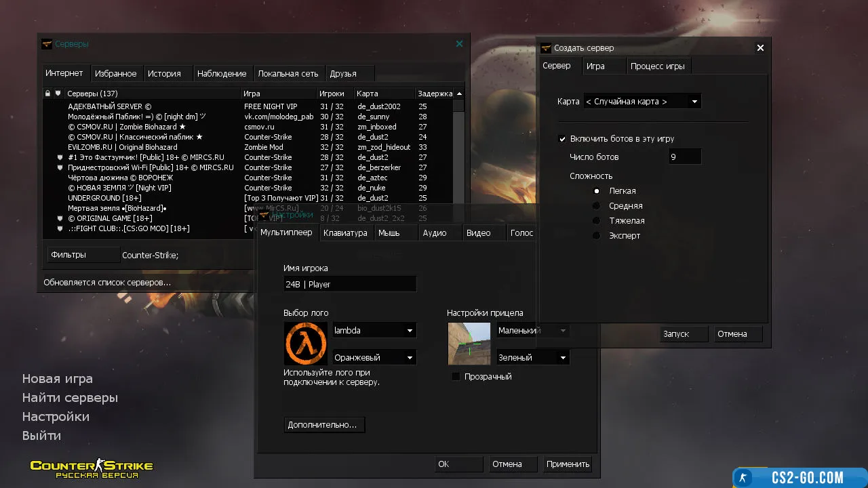The height and width of the screenshot is (488, 868).
Task: Click shield icon beside ORIGINAL GAME server
Action: coord(60,218)
